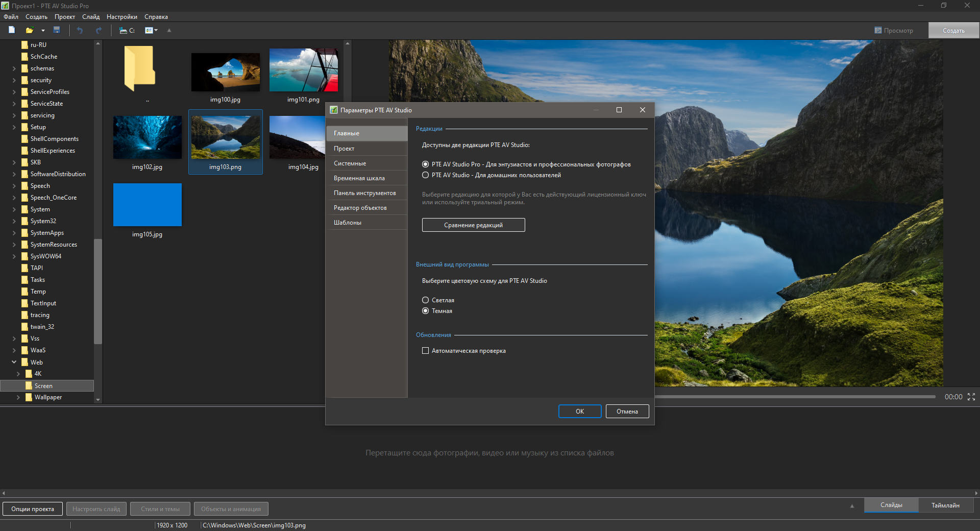Save the project with the floppy disk icon
This screenshot has width=980, height=531.
(x=57, y=30)
